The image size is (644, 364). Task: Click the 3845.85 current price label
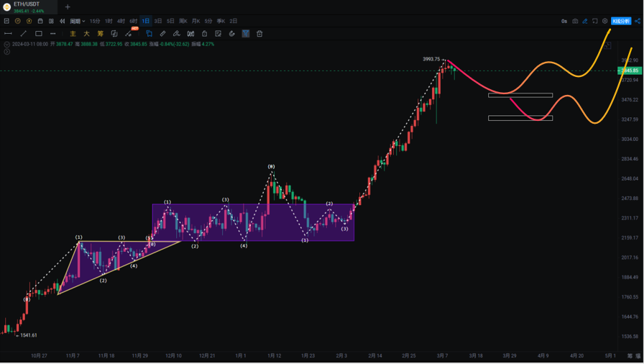(x=630, y=70)
